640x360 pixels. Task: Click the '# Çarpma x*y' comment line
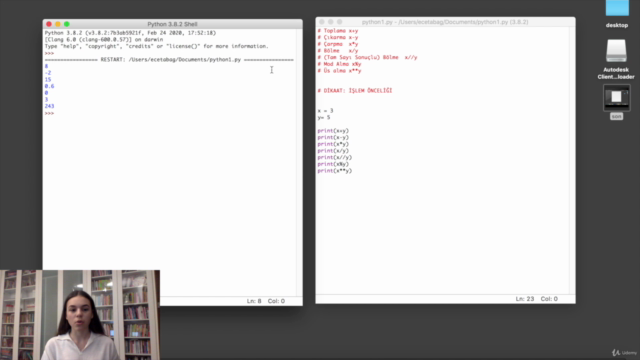(x=338, y=44)
